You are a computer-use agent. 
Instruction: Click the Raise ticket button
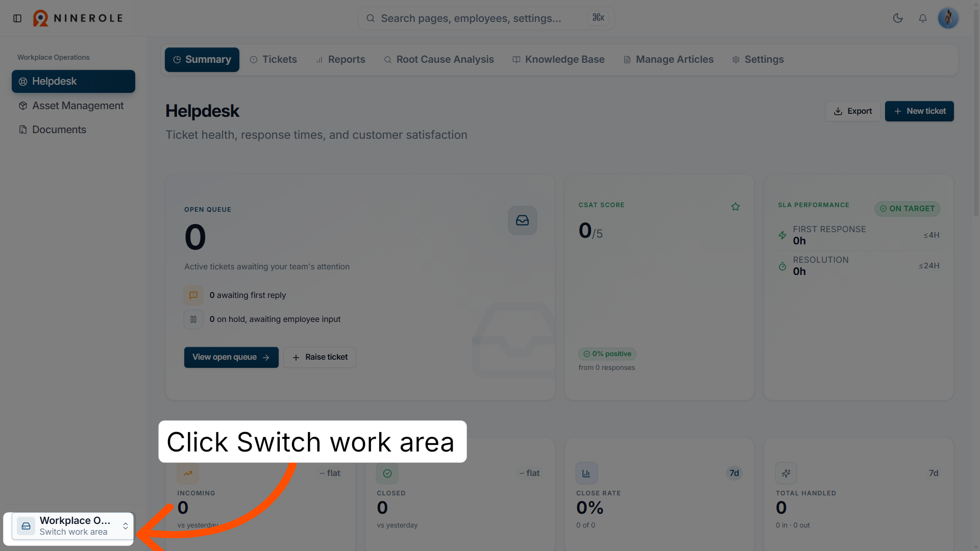point(320,358)
